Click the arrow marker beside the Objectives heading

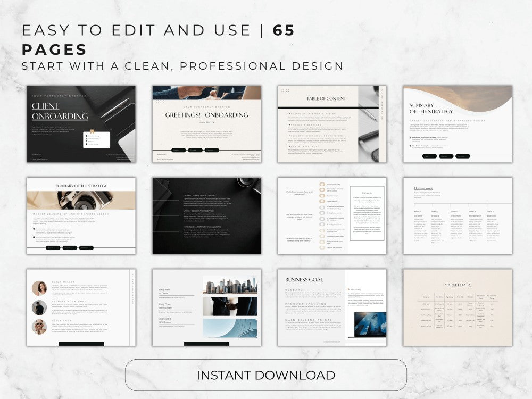point(348,289)
